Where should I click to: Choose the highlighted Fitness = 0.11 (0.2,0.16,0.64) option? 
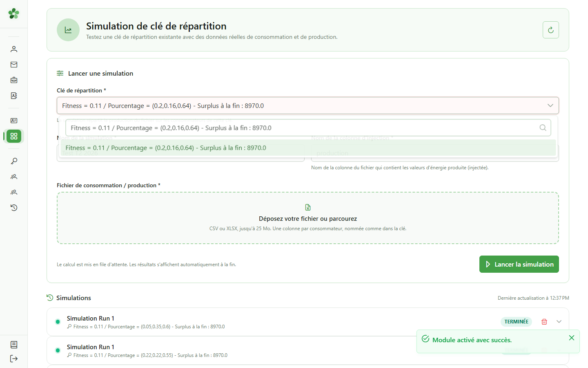pyautogui.click(x=308, y=148)
